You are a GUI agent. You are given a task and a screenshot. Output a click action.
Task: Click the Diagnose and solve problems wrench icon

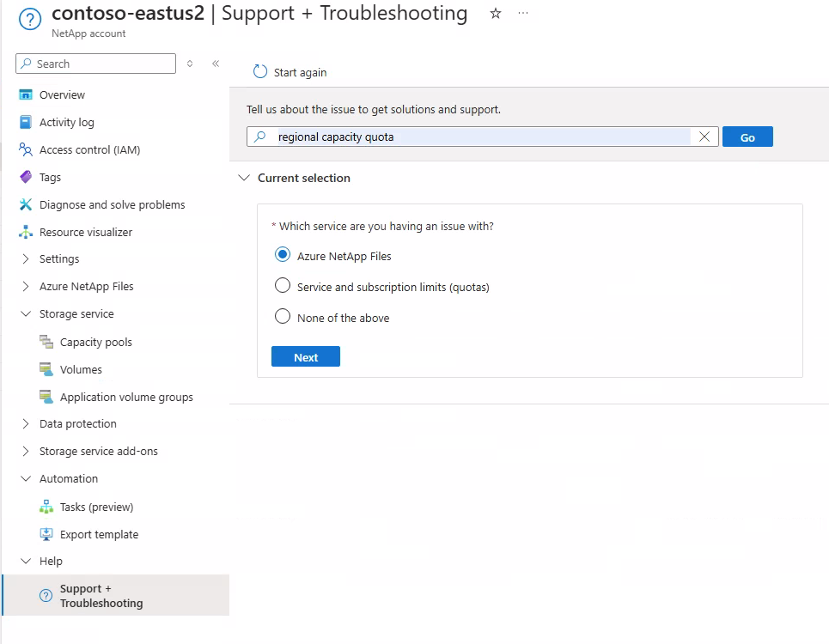[x=26, y=204]
